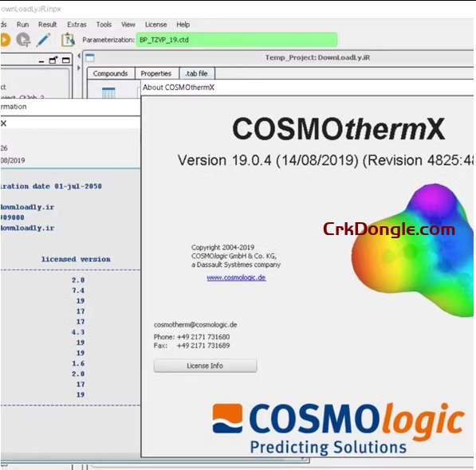476x470 pixels.
Task: Click the orange Run job icon
Action: (x=5, y=40)
